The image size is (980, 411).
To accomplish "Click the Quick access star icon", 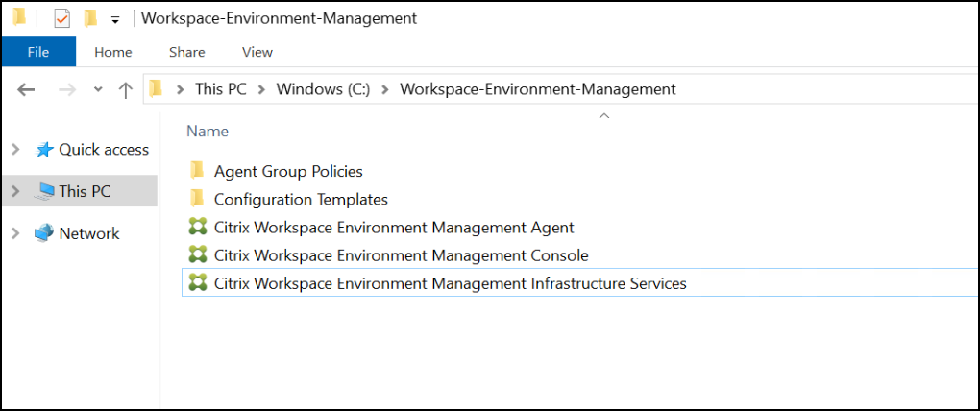I will click(44, 150).
